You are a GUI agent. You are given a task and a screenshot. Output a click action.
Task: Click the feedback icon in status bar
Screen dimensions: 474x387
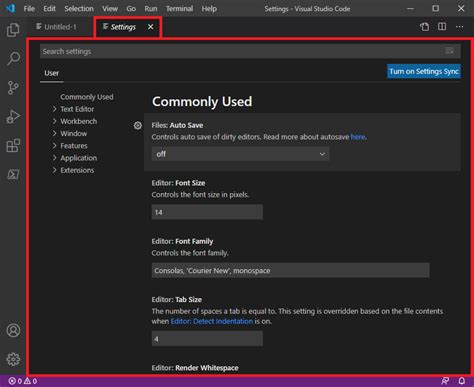coord(445,381)
